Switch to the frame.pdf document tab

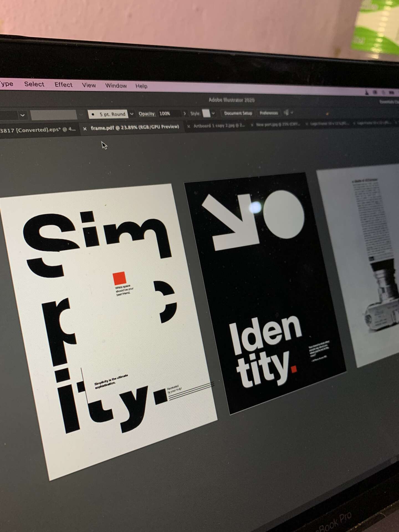pos(135,127)
